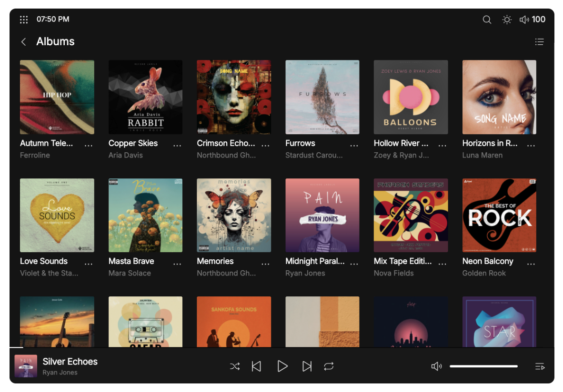
Task: Open the play queue
Action: [x=539, y=366]
